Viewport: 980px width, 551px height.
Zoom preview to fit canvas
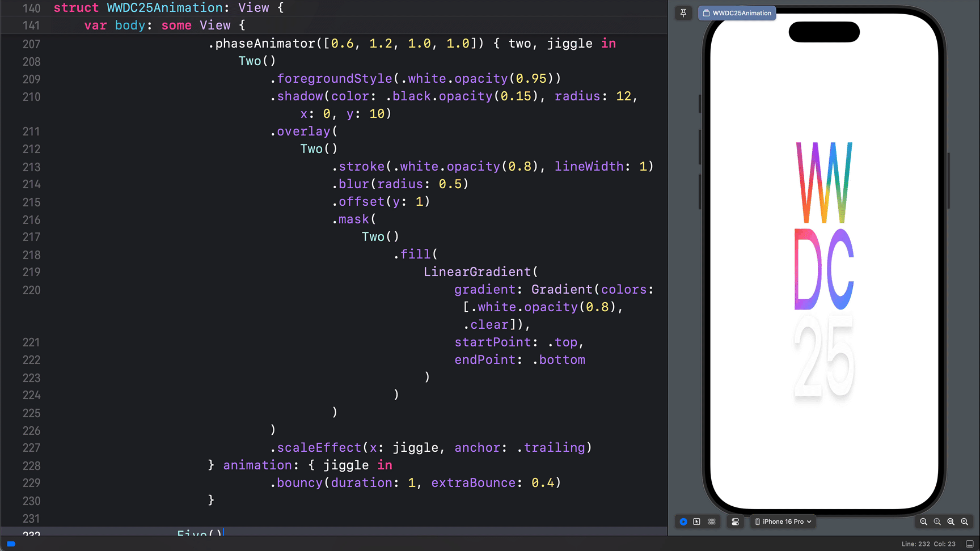pyautogui.click(x=951, y=522)
